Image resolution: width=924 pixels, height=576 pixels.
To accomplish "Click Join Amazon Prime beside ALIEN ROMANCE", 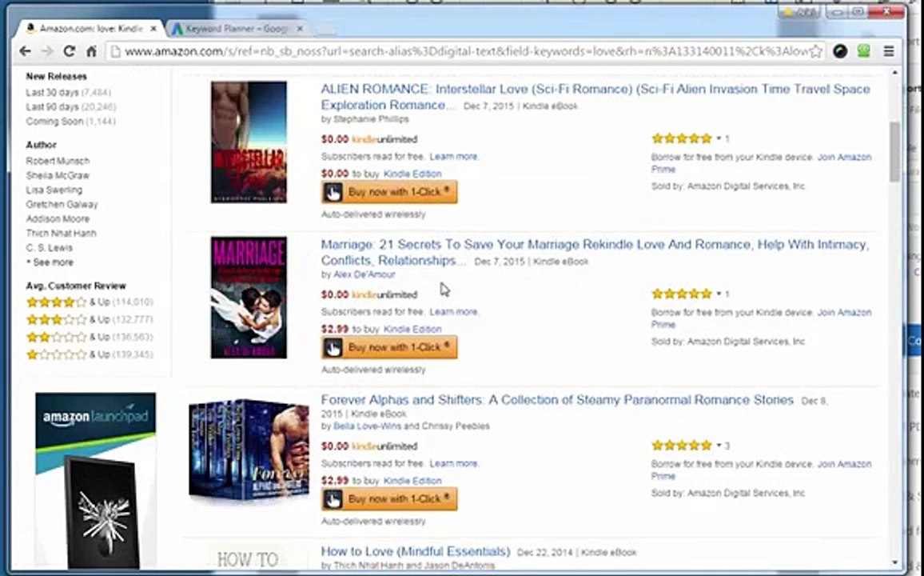I will (844, 158).
